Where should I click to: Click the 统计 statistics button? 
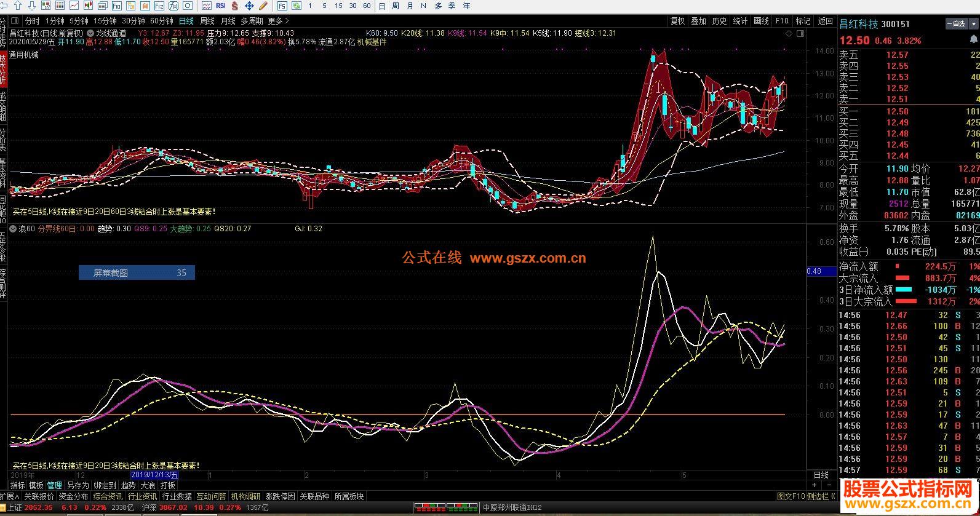pyautogui.click(x=740, y=21)
